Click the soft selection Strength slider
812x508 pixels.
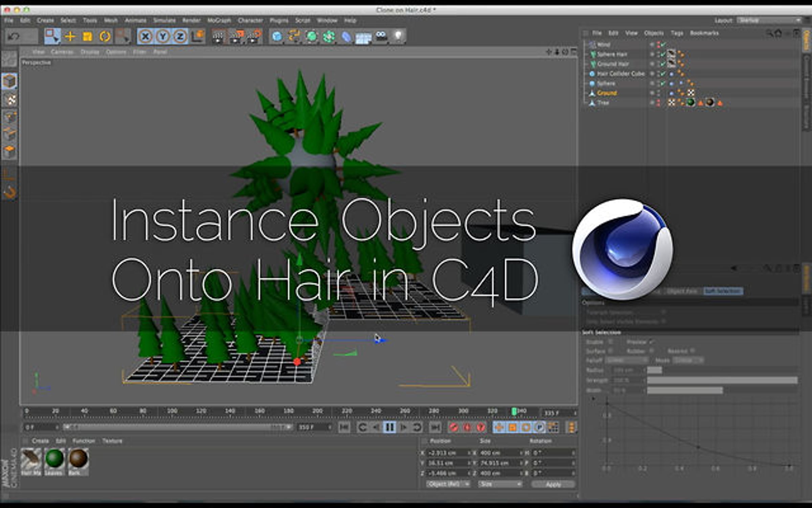[722, 380]
